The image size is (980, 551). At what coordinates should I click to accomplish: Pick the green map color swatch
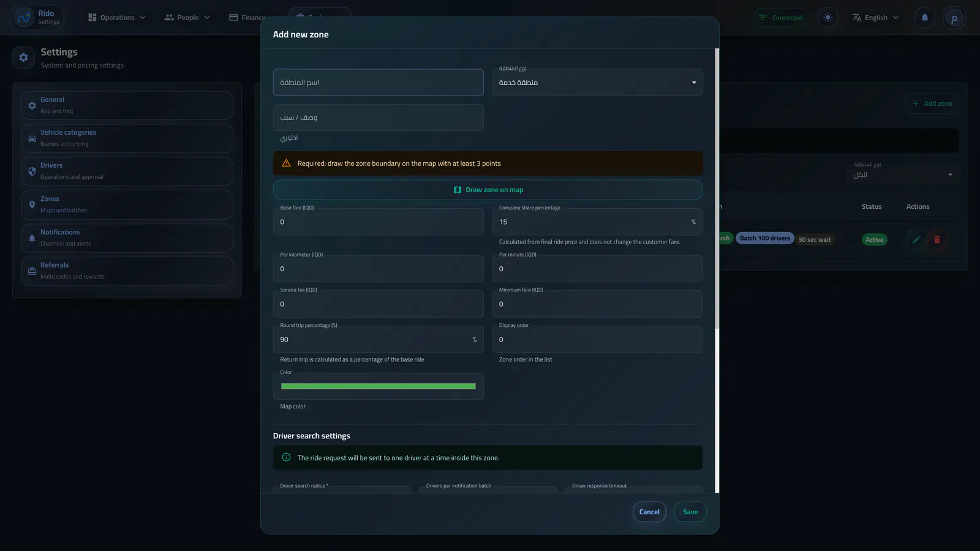(378, 386)
